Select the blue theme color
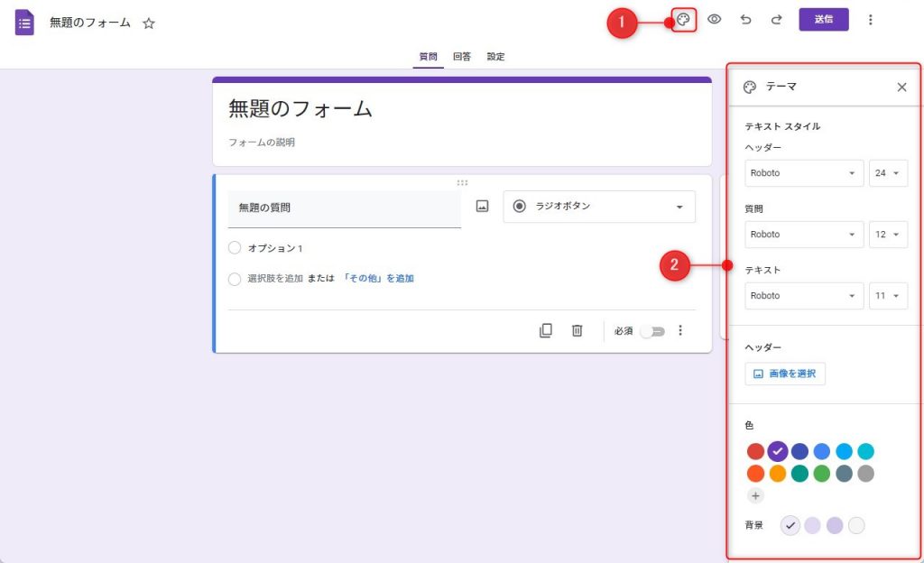Screen dimensions: 924x563 click(x=821, y=452)
